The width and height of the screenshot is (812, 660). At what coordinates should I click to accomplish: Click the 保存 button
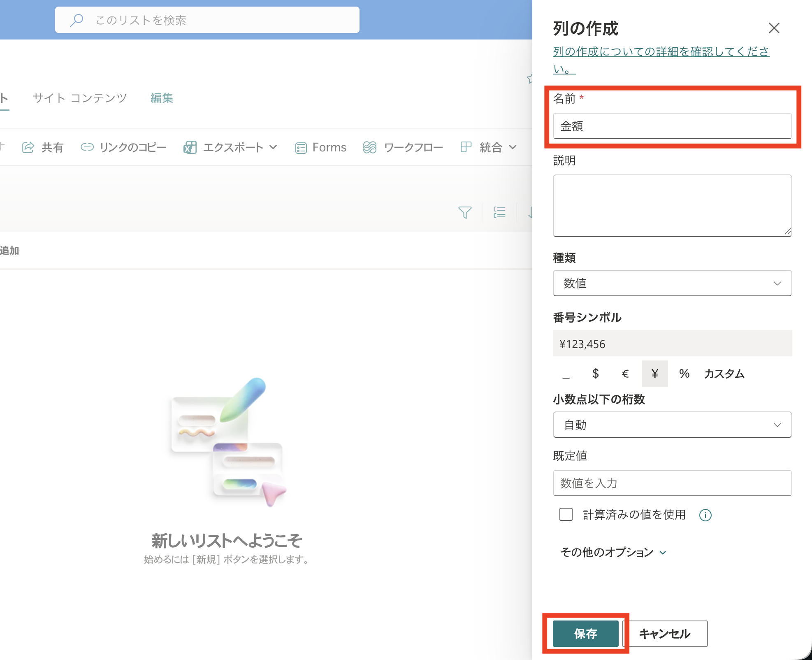(586, 634)
